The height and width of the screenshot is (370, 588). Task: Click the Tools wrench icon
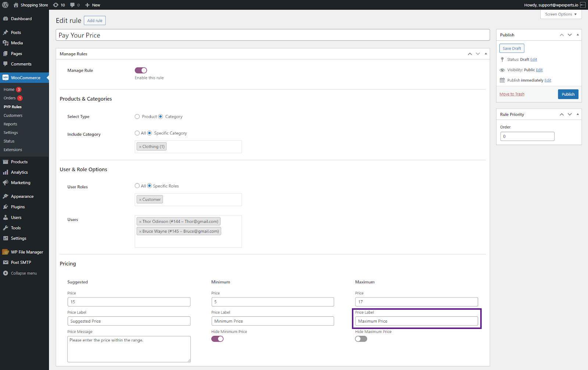click(x=6, y=228)
